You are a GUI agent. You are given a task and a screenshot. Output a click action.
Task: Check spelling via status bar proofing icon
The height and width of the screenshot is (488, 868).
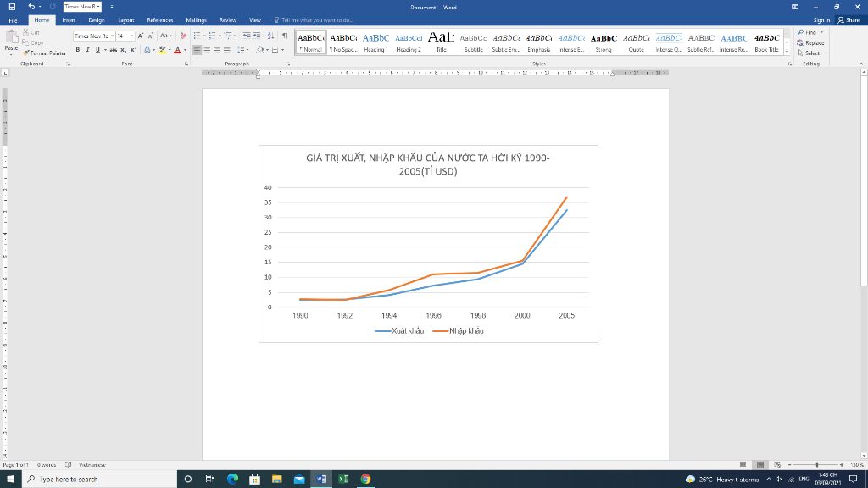[68, 465]
